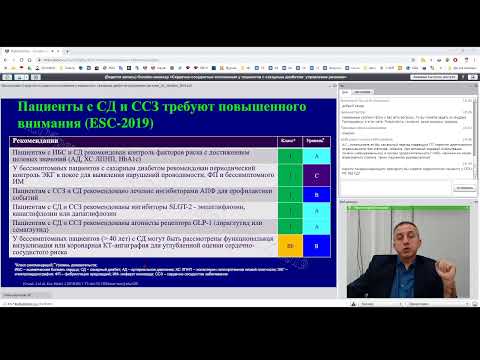
Task: Click second button in webinar top bar
Action: (22, 77)
